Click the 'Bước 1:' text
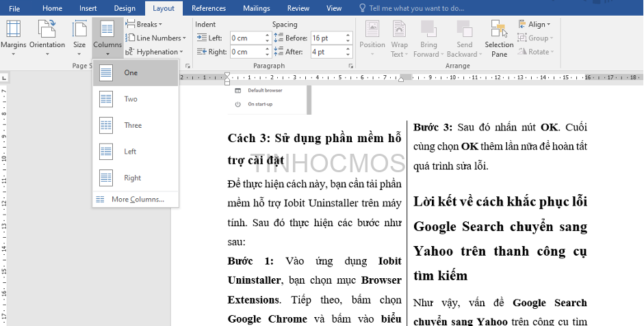This screenshot has height=326, width=644. [250, 261]
